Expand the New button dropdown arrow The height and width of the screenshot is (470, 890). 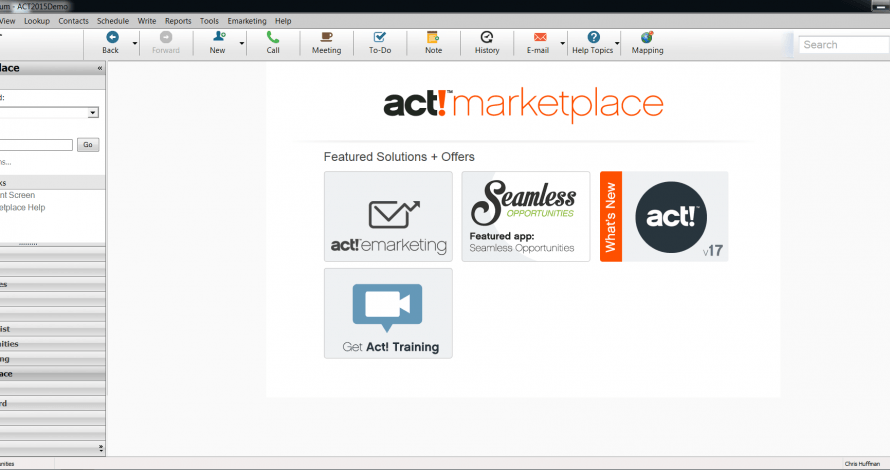click(242, 43)
